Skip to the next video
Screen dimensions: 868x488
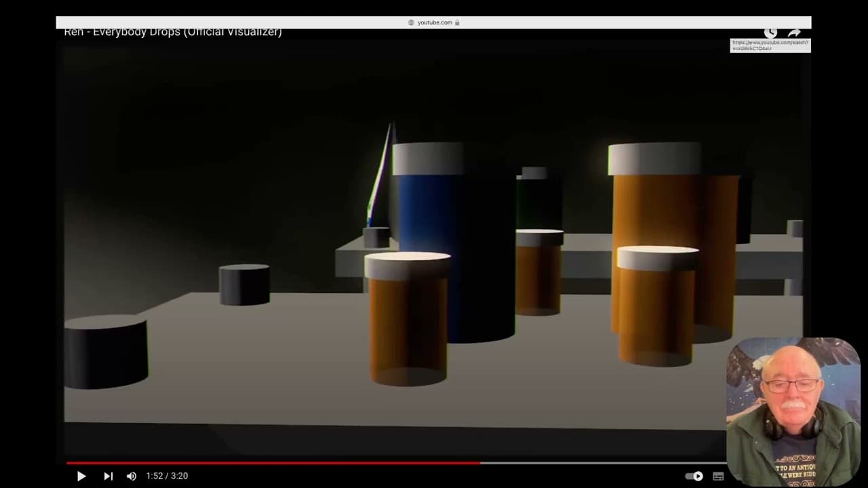[x=108, y=476]
